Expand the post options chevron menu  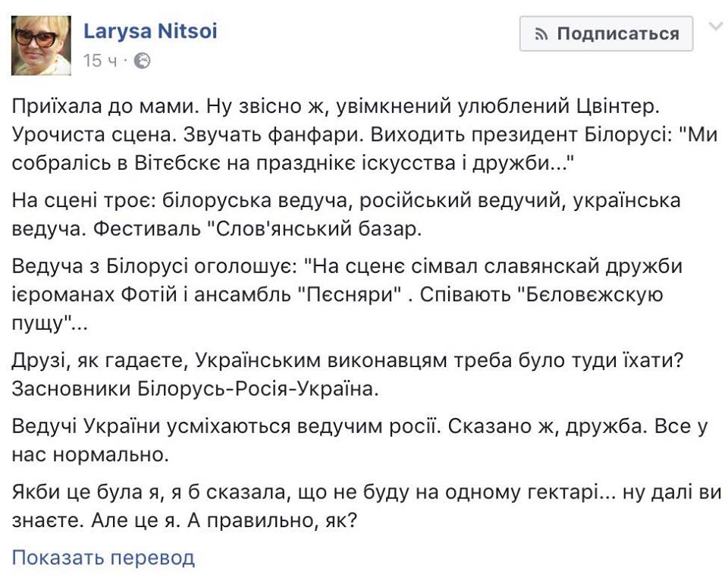click(716, 27)
